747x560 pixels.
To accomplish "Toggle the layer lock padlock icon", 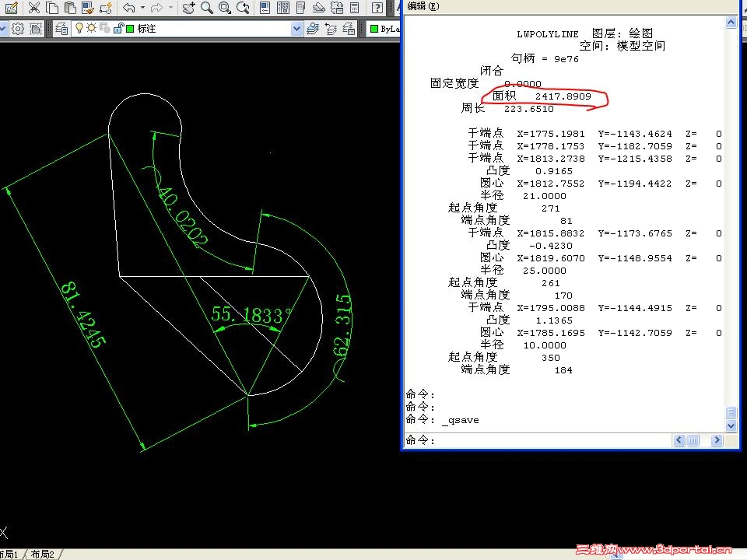I will click(118, 28).
